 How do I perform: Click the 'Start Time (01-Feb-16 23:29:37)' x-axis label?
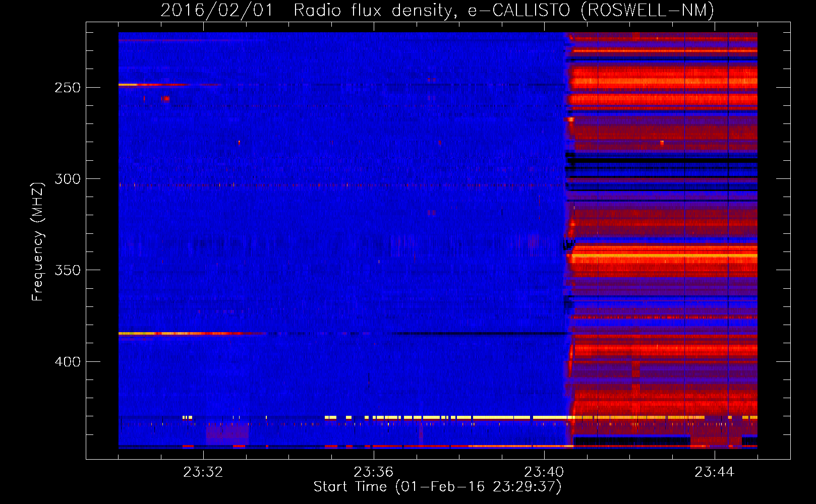pyautogui.click(x=438, y=487)
